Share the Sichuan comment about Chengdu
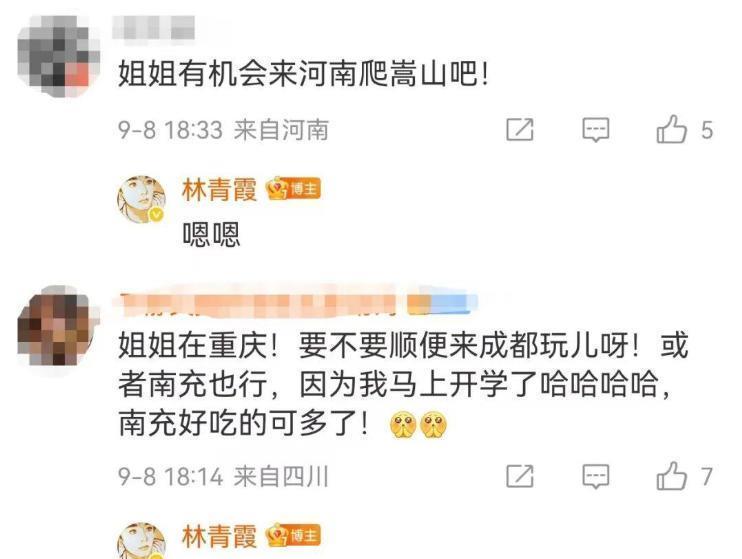742x559 pixels. point(520,476)
